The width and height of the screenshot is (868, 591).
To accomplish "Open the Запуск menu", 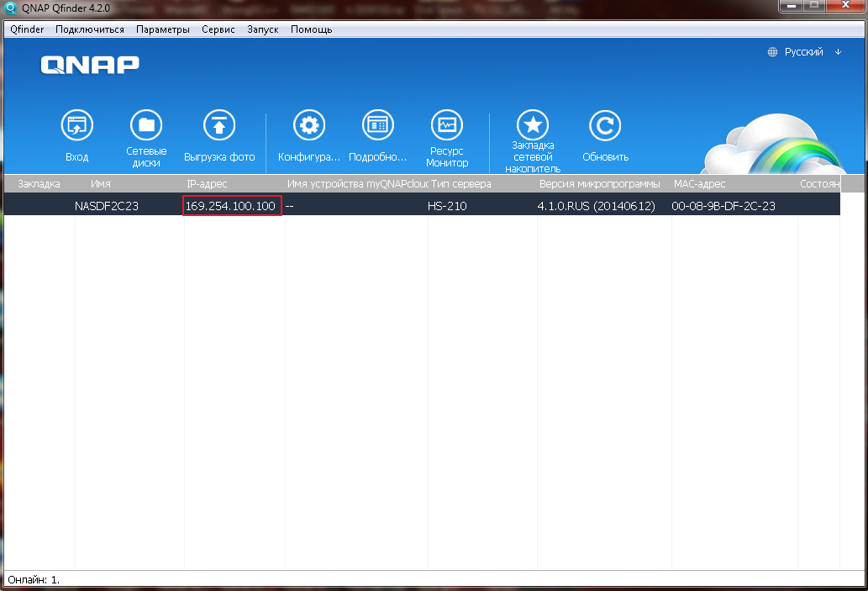I will point(262,29).
